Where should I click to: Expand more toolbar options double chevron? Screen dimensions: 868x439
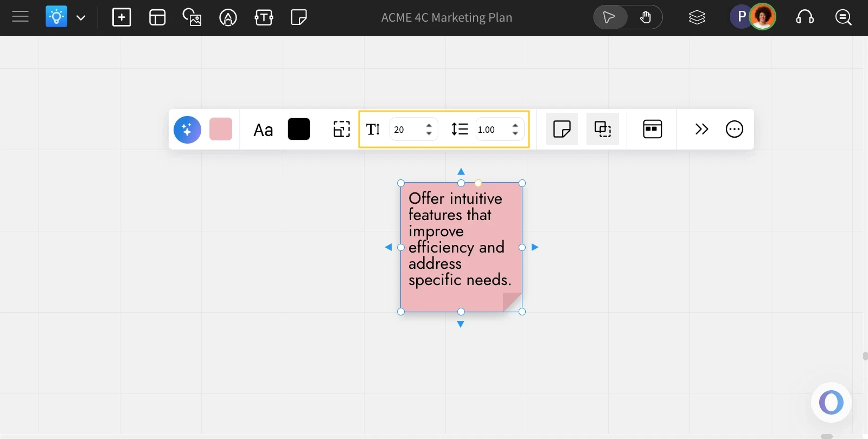pos(701,129)
